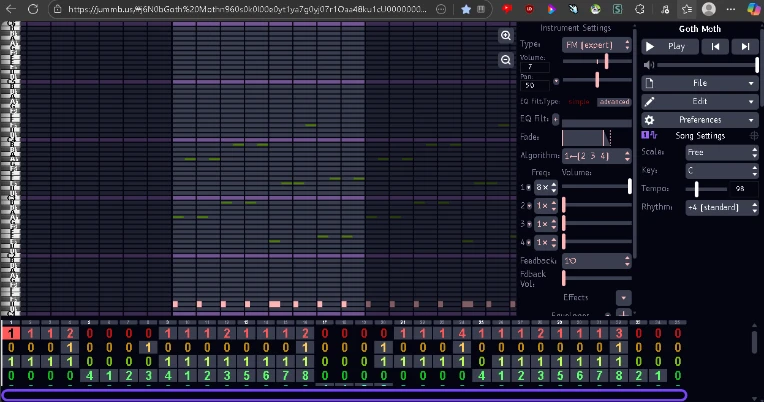The height and width of the screenshot is (402, 764).
Task: Click the Pan value field showing 50
Action: point(535,85)
